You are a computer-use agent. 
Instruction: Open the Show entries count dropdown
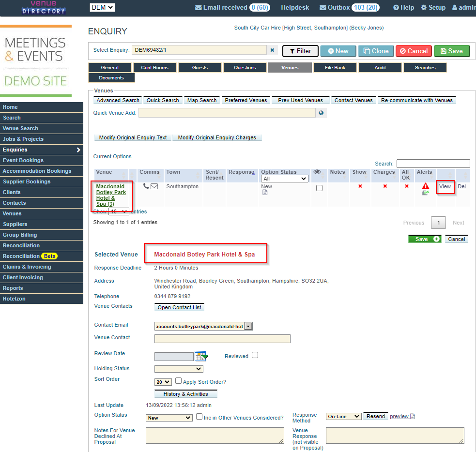[119, 211]
